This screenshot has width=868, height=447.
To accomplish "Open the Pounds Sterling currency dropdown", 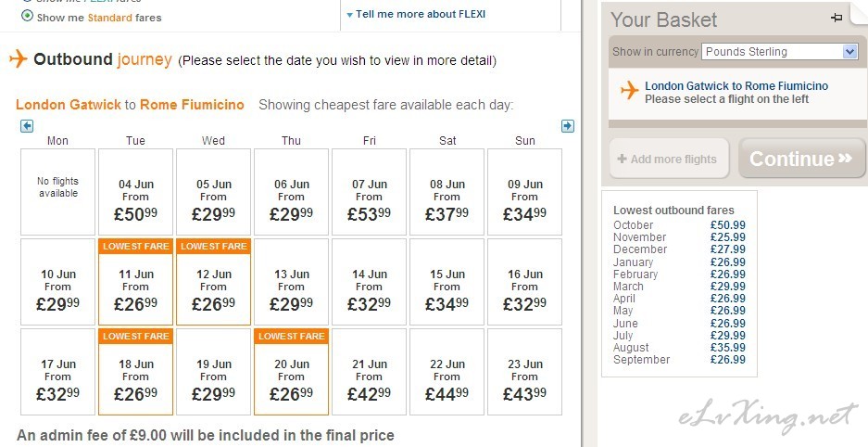I will 780,52.
